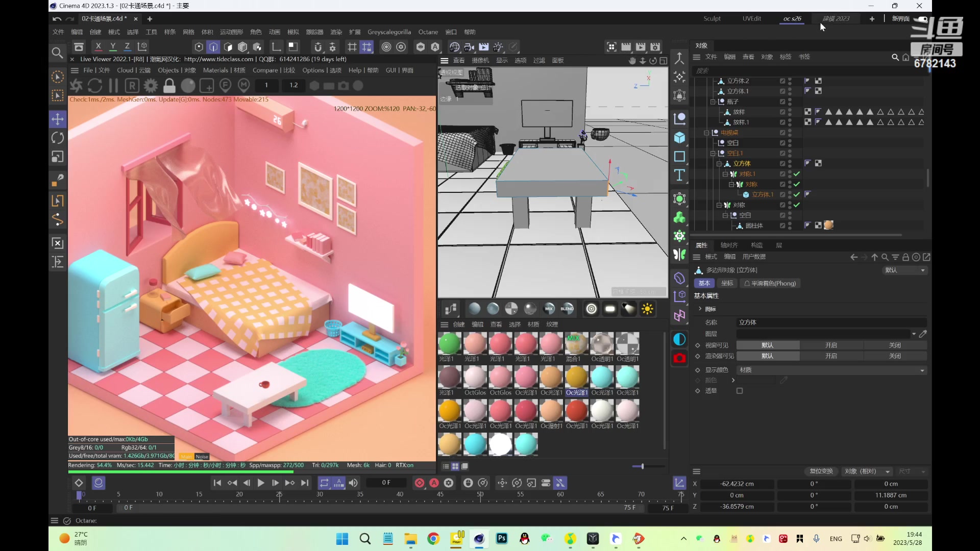980x551 pixels.
Task: Click the Cube primitive icon in vertical palette
Action: point(679,138)
